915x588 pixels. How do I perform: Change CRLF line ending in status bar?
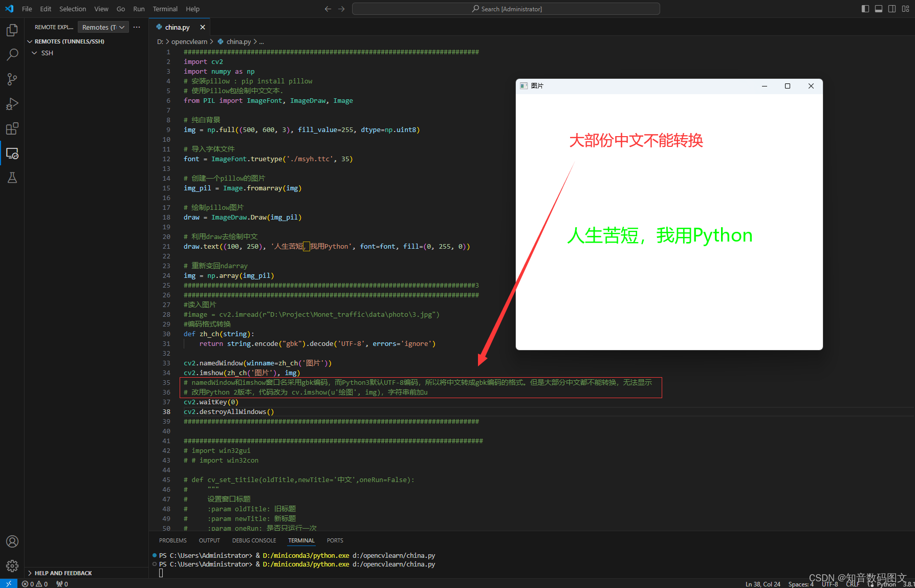854,583
